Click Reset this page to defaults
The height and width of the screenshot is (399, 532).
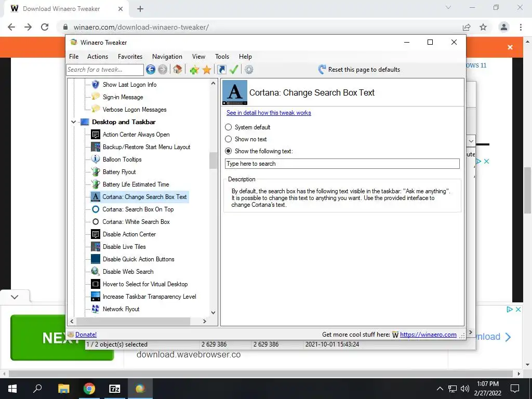[359, 70]
